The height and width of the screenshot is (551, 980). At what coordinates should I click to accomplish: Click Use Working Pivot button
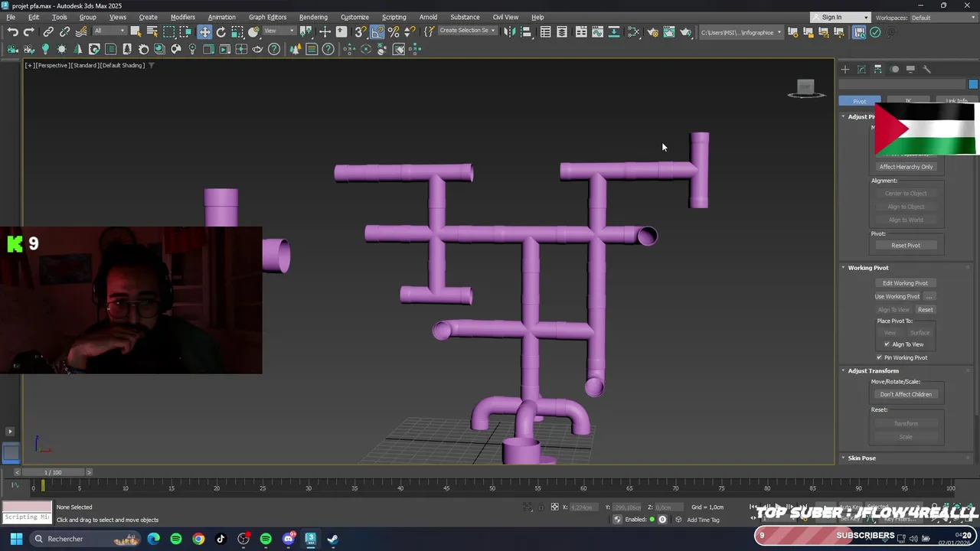coord(897,297)
